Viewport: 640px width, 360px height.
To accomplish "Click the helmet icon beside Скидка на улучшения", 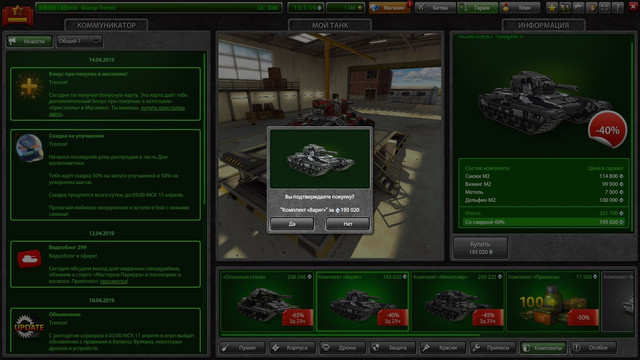I will [29, 147].
